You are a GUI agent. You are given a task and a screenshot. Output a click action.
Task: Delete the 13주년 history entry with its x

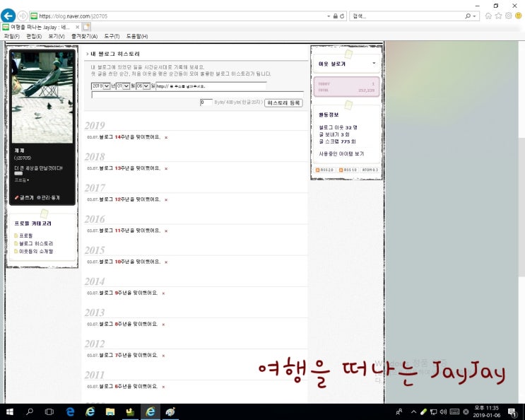pos(166,168)
